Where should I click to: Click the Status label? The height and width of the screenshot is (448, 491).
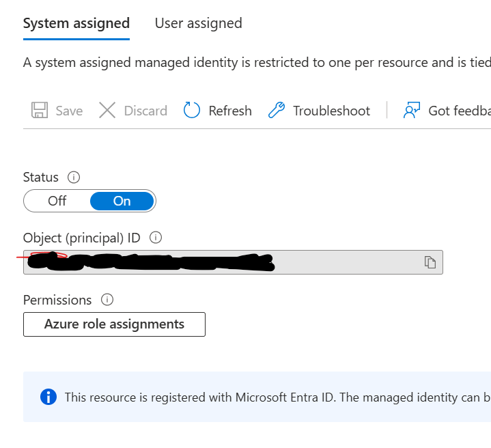click(x=41, y=178)
